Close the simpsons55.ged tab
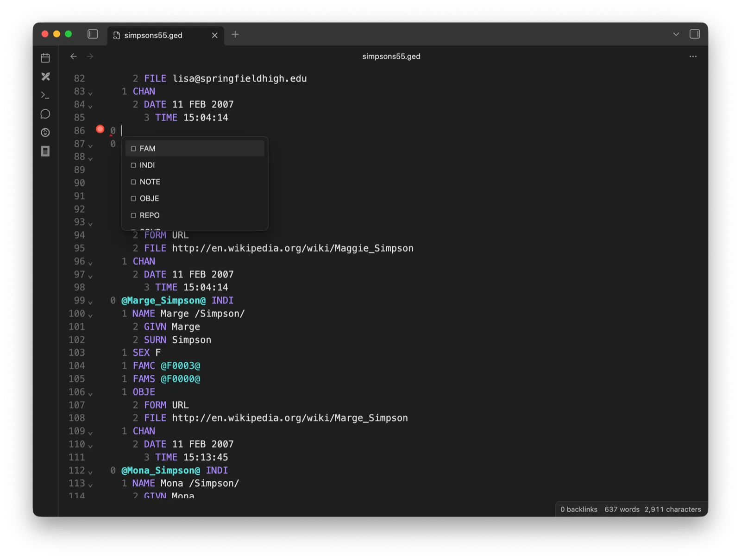Image resolution: width=741 pixels, height=560 pixels. point(214,35)
